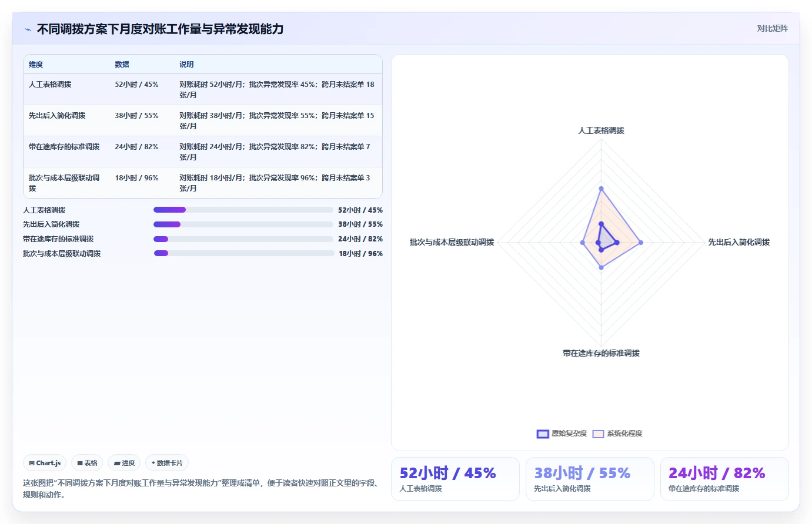
Task: Click description mentioning 跨月未结案单 18 张/月
Action: click(x=277, y=89)
